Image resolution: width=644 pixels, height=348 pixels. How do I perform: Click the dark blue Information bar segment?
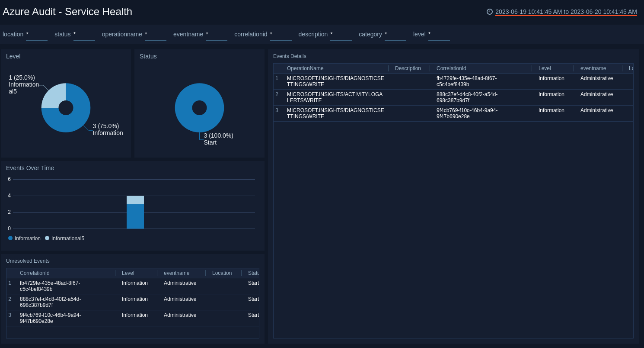[135, 216]
